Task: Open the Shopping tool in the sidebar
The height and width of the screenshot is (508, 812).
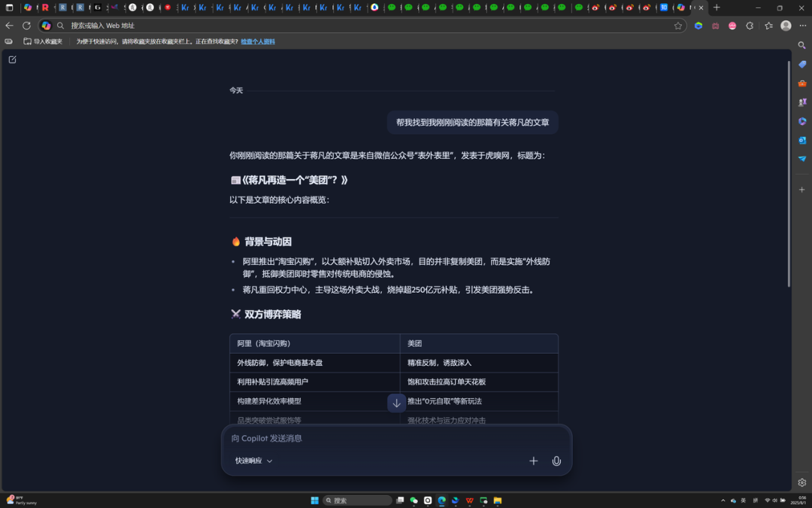Action: coord(801,65)
